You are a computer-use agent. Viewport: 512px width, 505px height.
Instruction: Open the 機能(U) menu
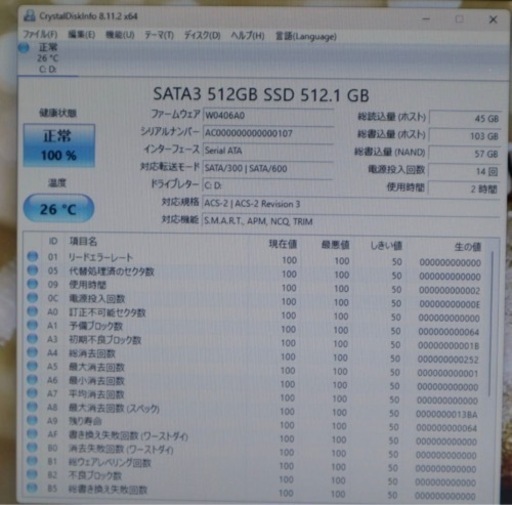[x=120, y=35]
